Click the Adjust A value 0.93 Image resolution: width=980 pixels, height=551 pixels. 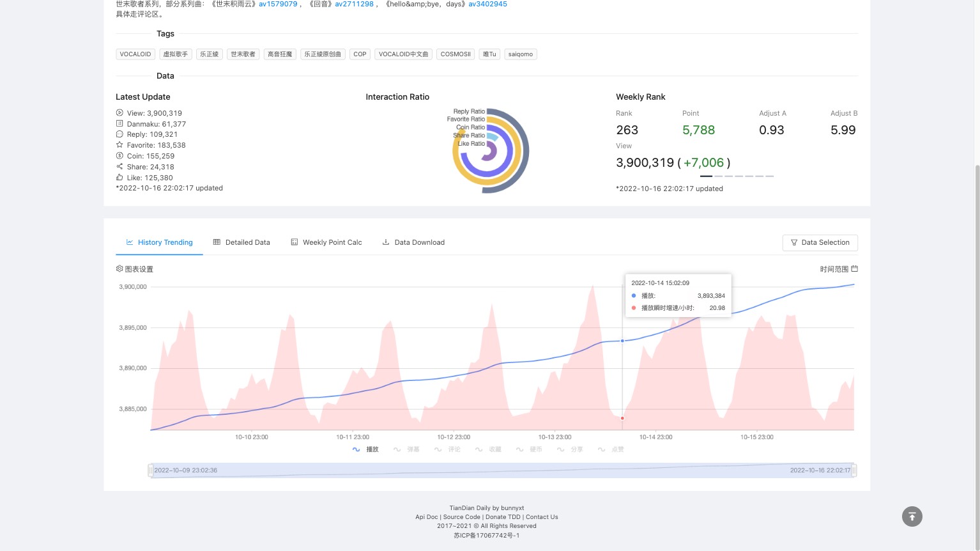click(772, 130)
